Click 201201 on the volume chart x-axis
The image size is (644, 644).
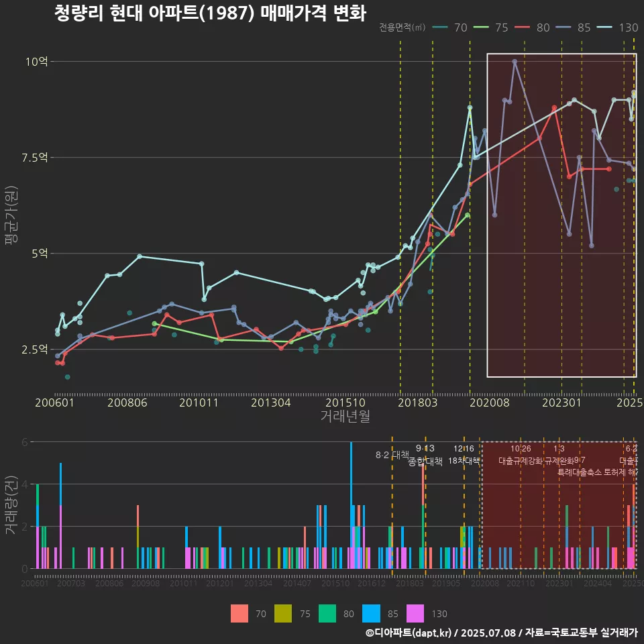pyautogui.click(x=220, y=583)
